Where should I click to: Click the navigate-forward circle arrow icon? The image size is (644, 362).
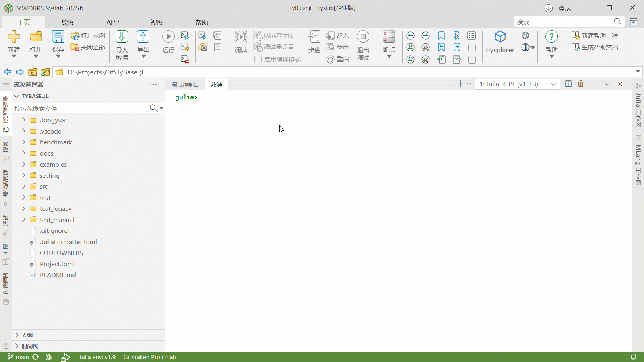(425, 36)
